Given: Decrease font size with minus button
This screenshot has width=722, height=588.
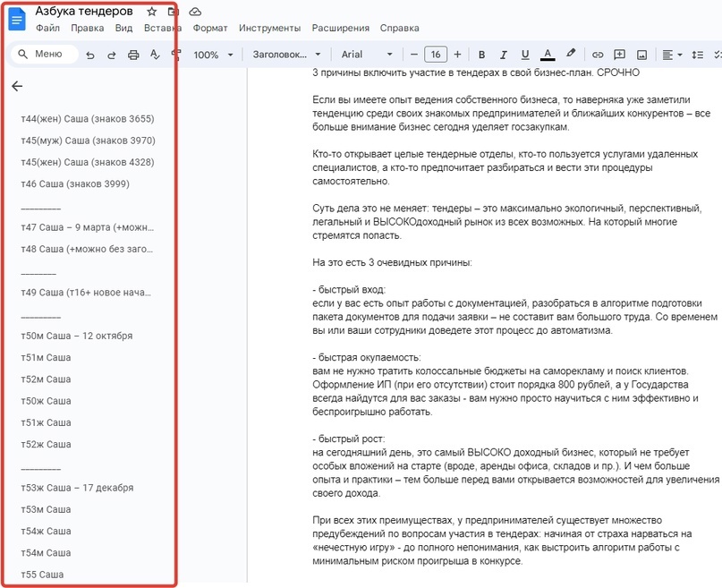Looking at the screenshot, I should click(x=414, y=55).
